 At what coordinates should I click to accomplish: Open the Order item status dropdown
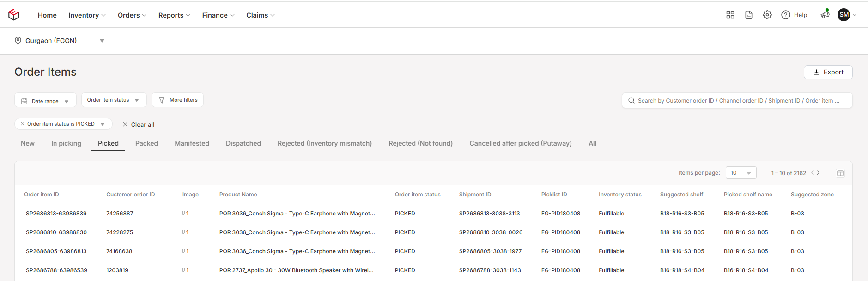point(114,100)
